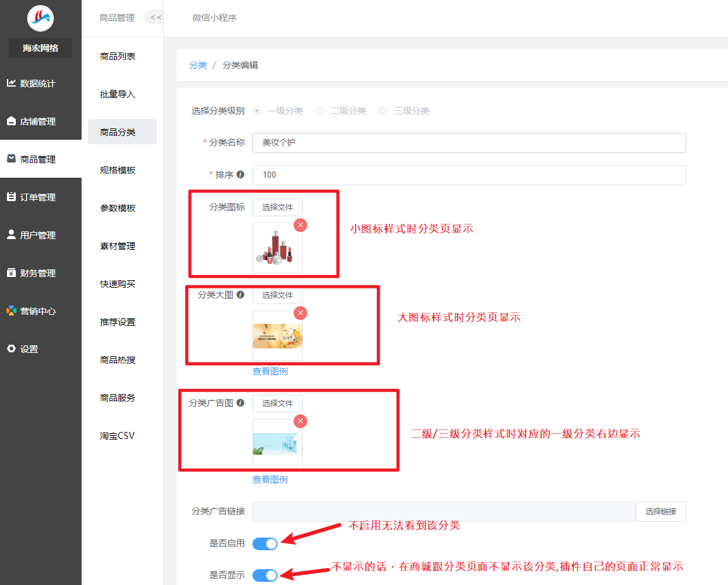Open 商品列表 submenu item
This screenshot has width=728, height=585.
(118, 56)
